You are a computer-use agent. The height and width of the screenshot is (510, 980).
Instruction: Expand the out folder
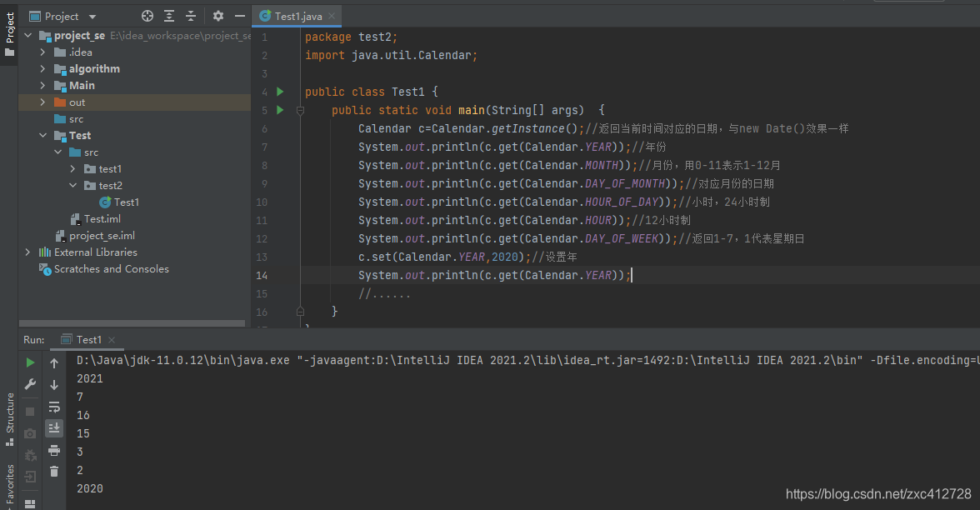click(42, 102)
